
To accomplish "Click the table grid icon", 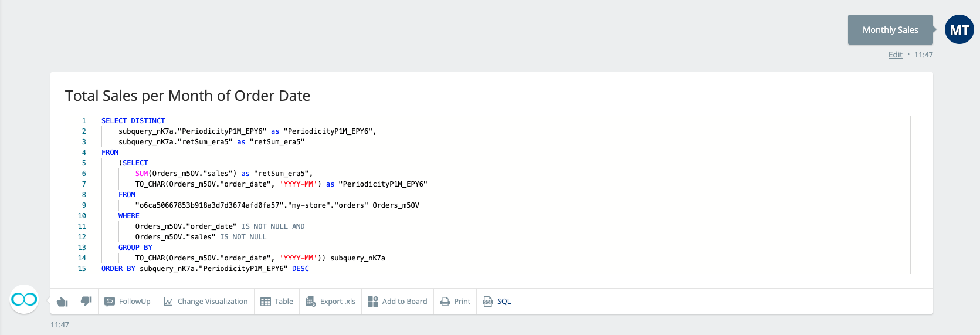I will pyautogui.click(x=266, y=302).
